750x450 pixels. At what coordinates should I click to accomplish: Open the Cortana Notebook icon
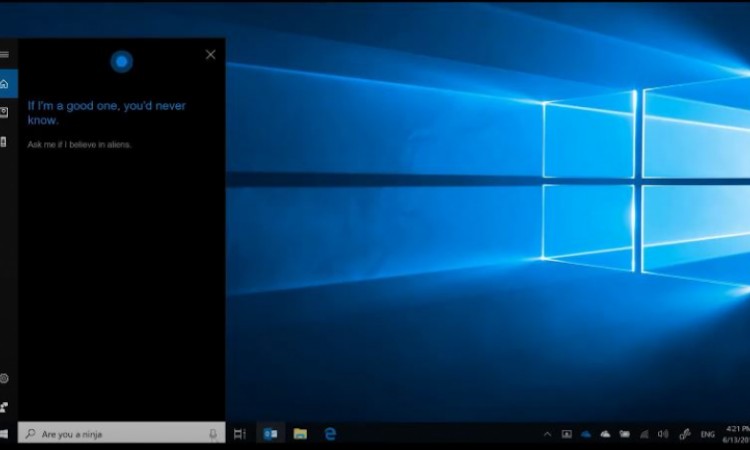(x=5, y=113)
